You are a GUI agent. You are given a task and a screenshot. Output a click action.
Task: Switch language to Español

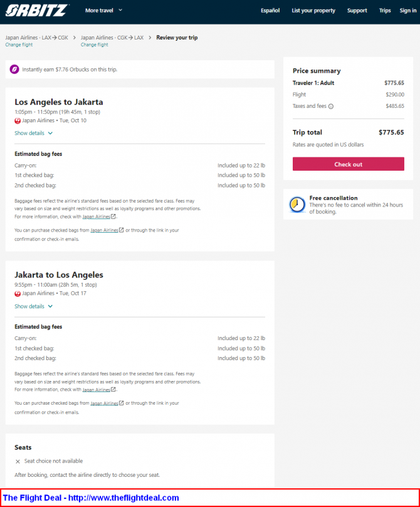(270, 10)
